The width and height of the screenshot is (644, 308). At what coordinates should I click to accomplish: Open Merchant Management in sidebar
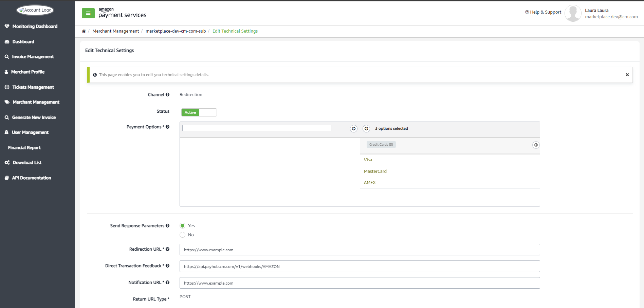point(36,102)
